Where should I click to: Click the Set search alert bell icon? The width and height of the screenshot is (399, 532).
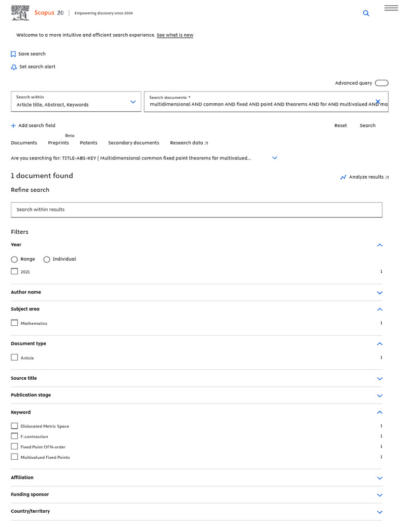click(x=14, y=67)
